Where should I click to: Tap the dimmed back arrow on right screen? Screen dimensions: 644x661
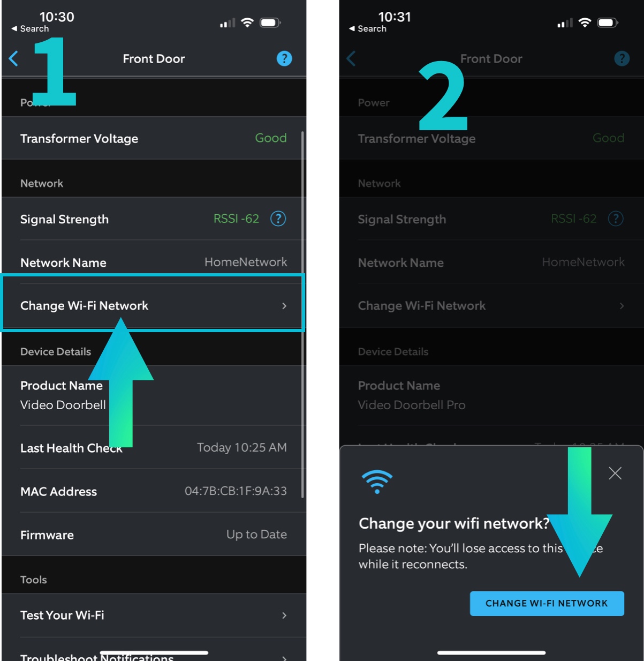pyautogui.click(x=351, y=58)
